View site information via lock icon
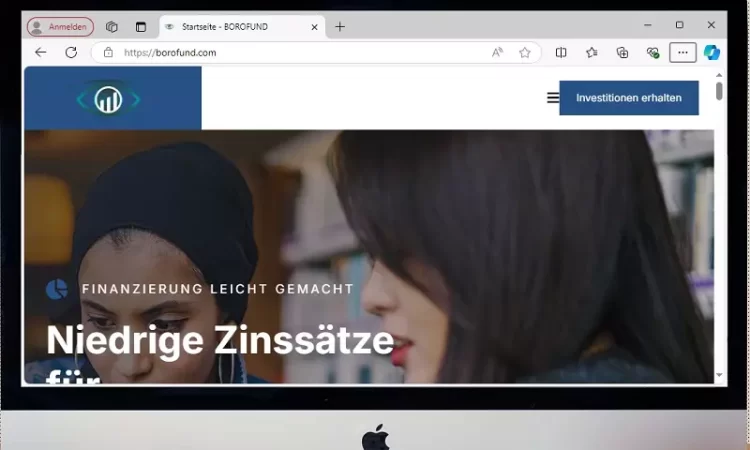 [x=109, y=52]
